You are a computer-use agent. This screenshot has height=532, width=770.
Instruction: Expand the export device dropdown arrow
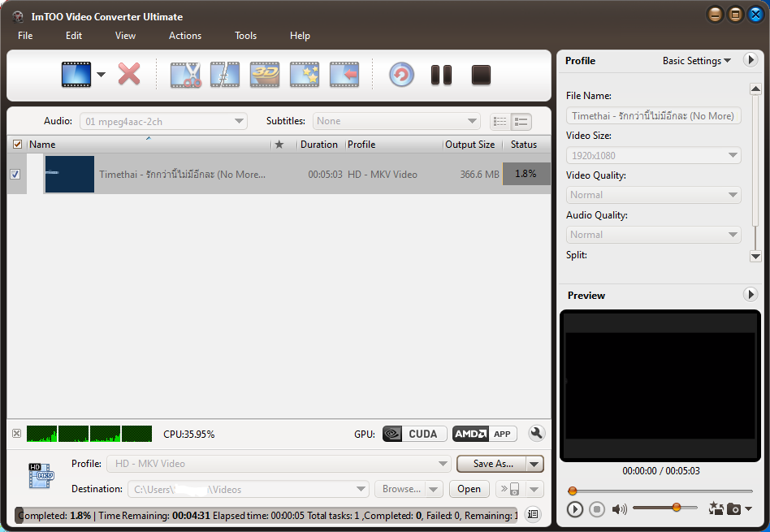click(x=534, y=489)
